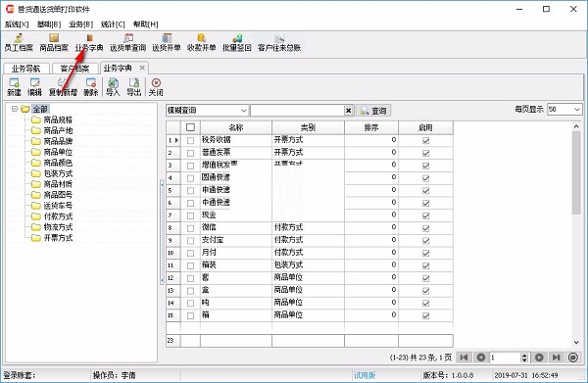Open the 帮助[H] menu
The height and width of the screenshot is (383, 588).
click(145, 24)
